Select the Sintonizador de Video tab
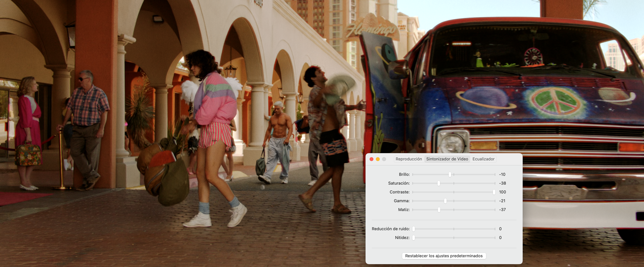This screenshot has height=267, width=644. point(447,159)
